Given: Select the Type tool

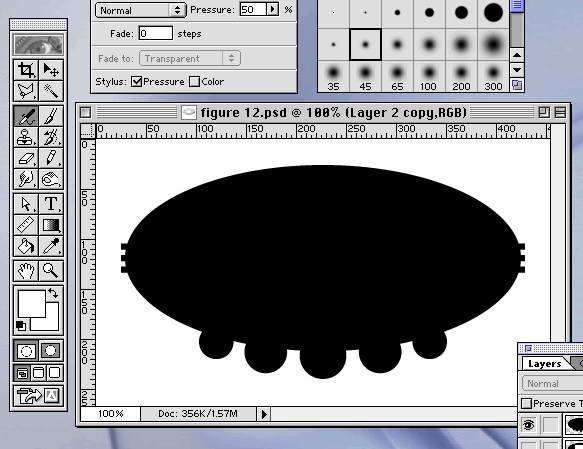Looking at the screenshot, I should tap(51, 204).
